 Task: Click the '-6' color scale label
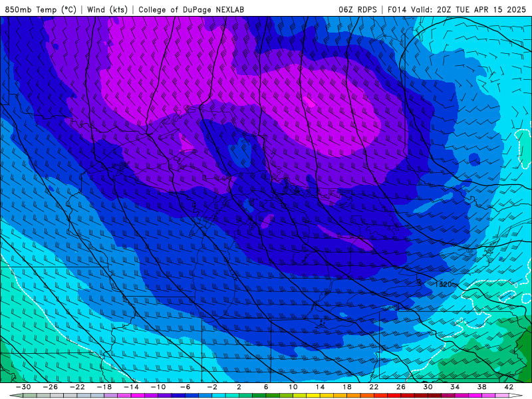click(185, 387)
